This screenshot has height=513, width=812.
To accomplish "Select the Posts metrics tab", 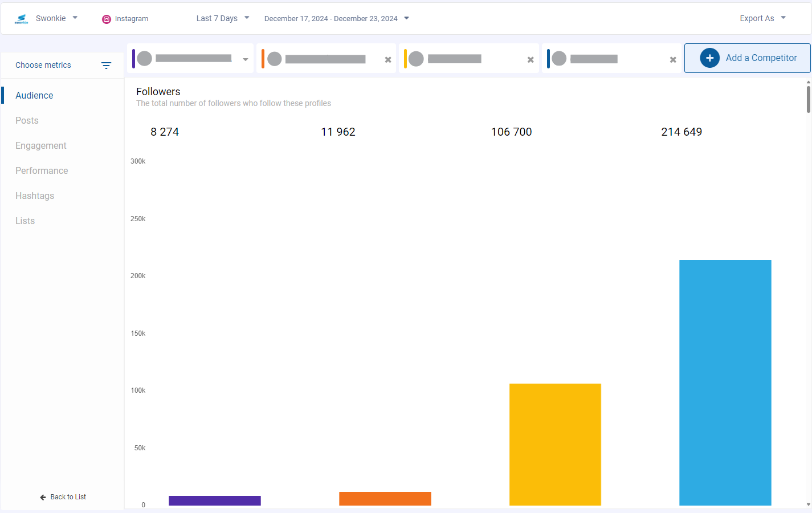I will (27, 120).
